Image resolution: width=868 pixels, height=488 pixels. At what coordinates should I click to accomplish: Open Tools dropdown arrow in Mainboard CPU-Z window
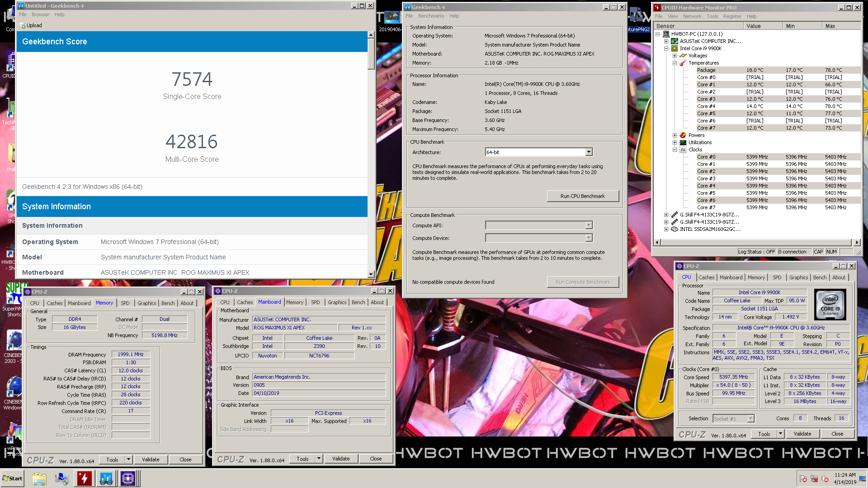click(x=319, y=459)
